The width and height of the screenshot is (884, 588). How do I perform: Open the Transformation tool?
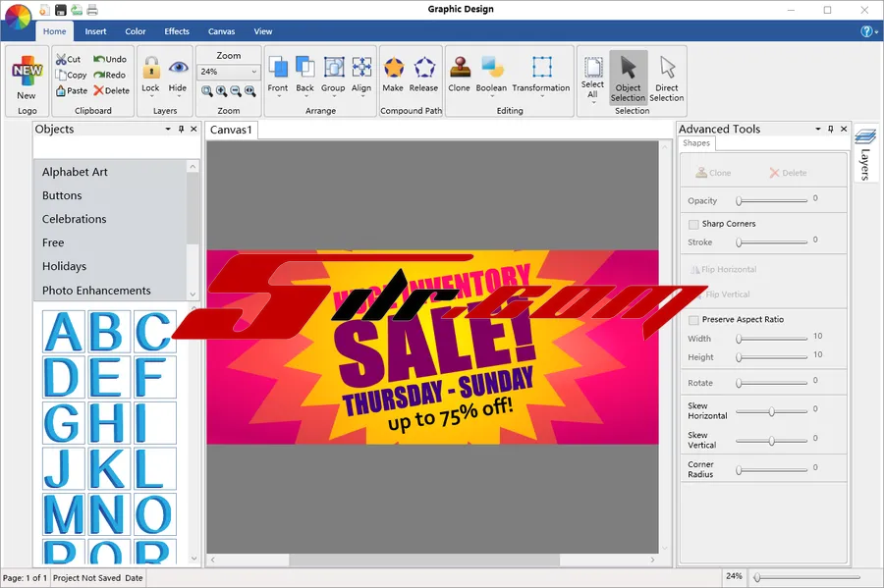541,75
